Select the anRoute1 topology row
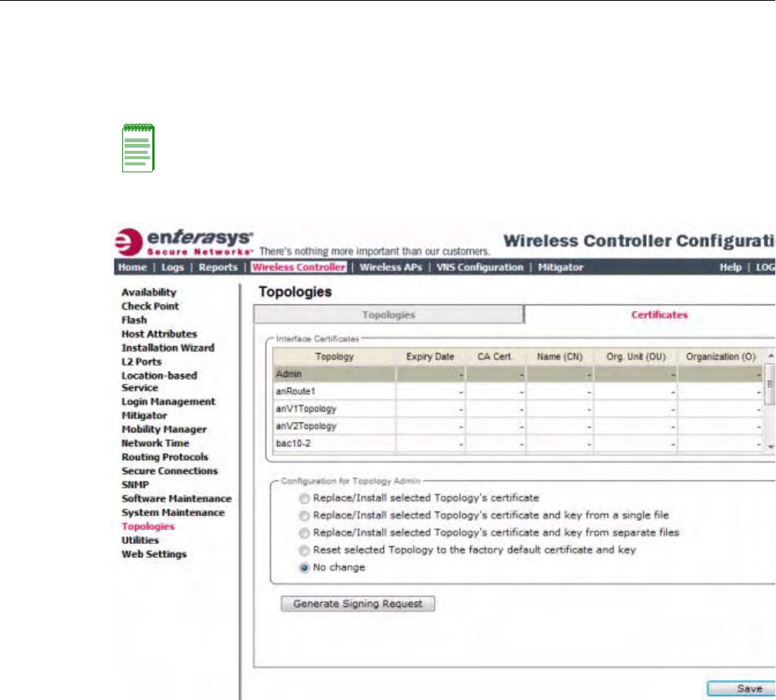Screen dimensions: 776x700 518,391
